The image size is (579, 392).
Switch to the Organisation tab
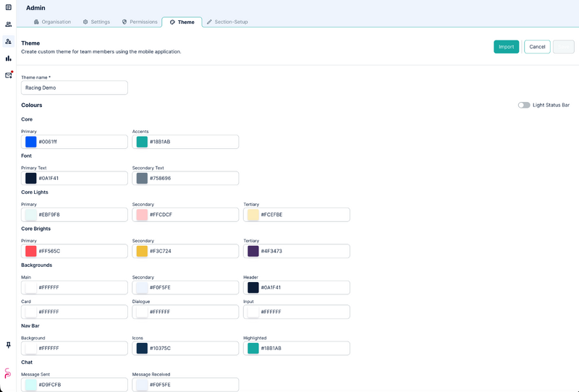(52, 22)
